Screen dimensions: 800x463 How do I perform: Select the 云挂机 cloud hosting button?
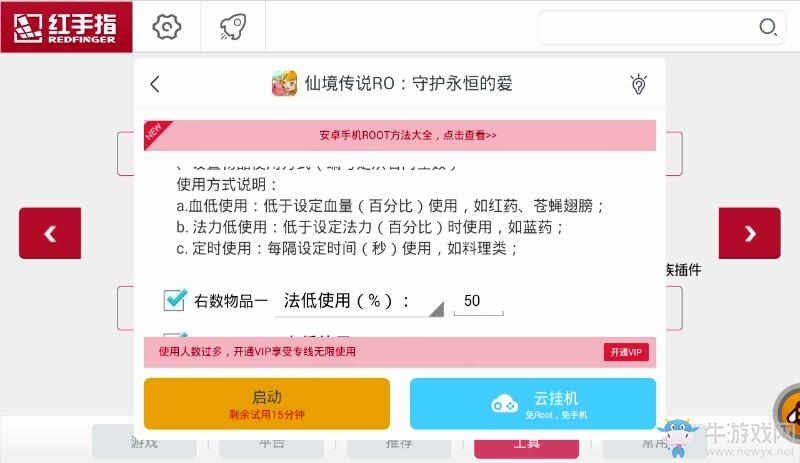coord(533,404)
